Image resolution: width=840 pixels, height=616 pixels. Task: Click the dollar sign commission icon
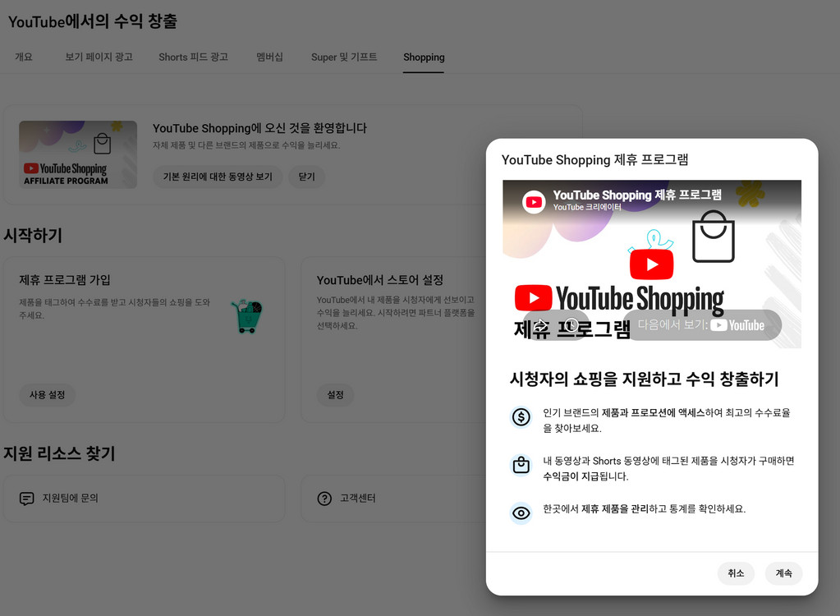point(521,416)
